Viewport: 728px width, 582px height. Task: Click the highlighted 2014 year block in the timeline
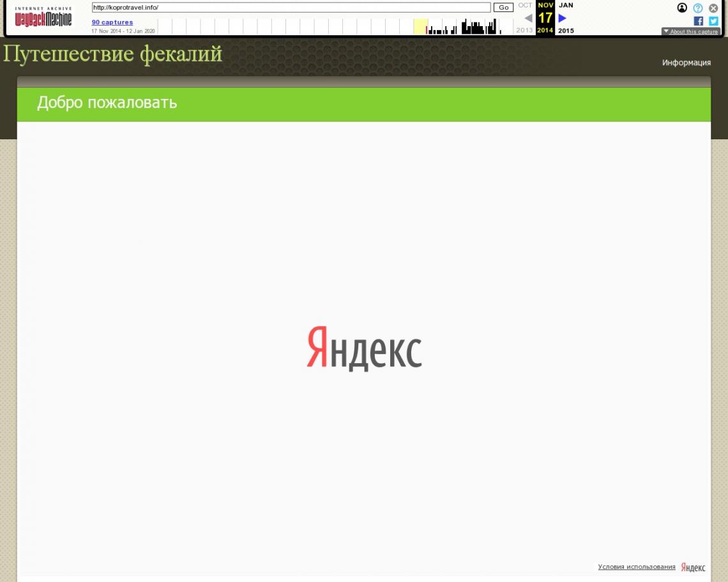[421, 26]
